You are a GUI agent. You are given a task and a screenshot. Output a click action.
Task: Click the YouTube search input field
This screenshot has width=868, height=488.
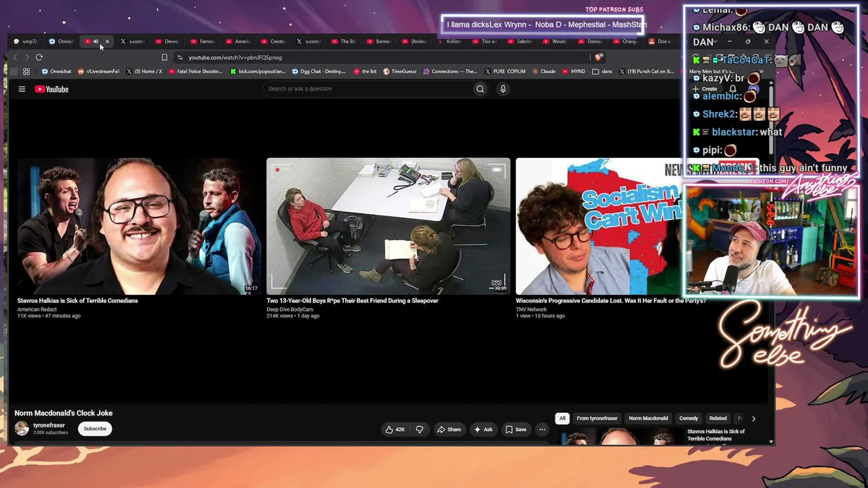tap(368, 89)
